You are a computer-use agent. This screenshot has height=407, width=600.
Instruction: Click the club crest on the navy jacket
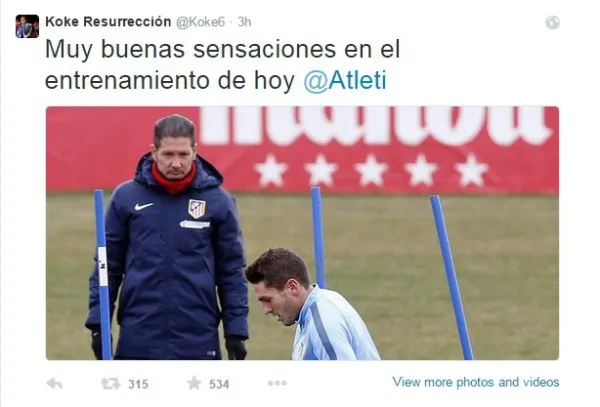pyautogui.click(x=196, y=208)
